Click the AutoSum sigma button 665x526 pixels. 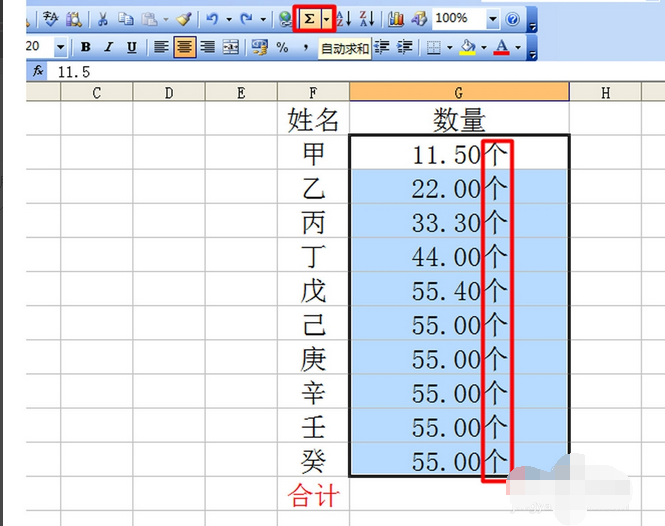(x=310, y=19)
